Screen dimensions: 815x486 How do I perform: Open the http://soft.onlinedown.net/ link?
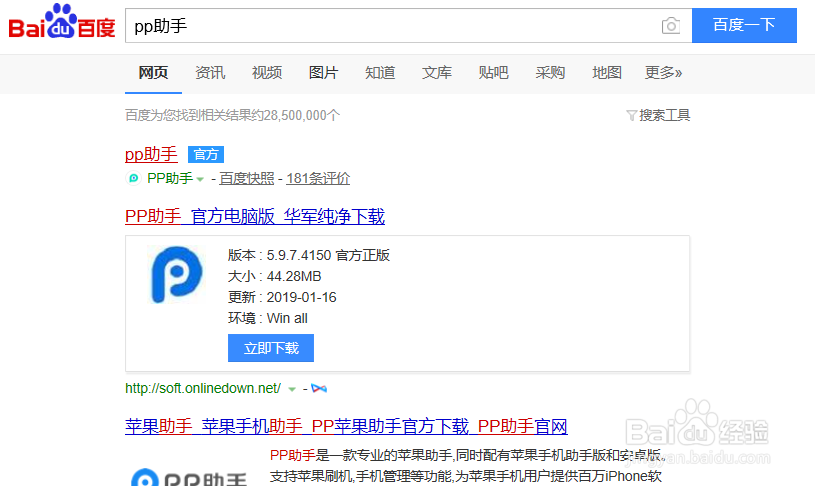click(203, 388)
